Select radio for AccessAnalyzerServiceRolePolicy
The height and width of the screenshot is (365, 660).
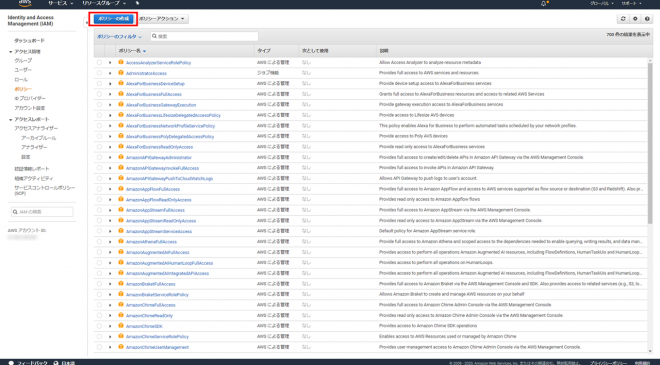point(99,62)
